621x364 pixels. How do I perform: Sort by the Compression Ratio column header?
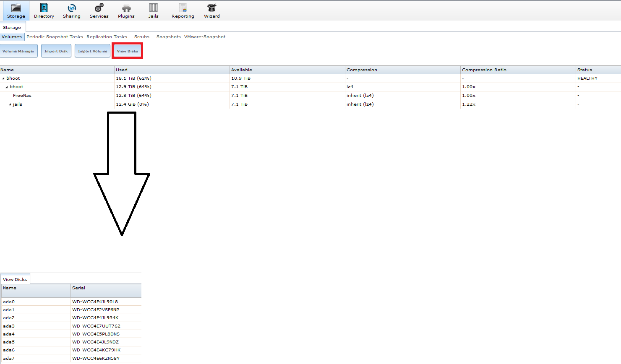click(518, 70)
